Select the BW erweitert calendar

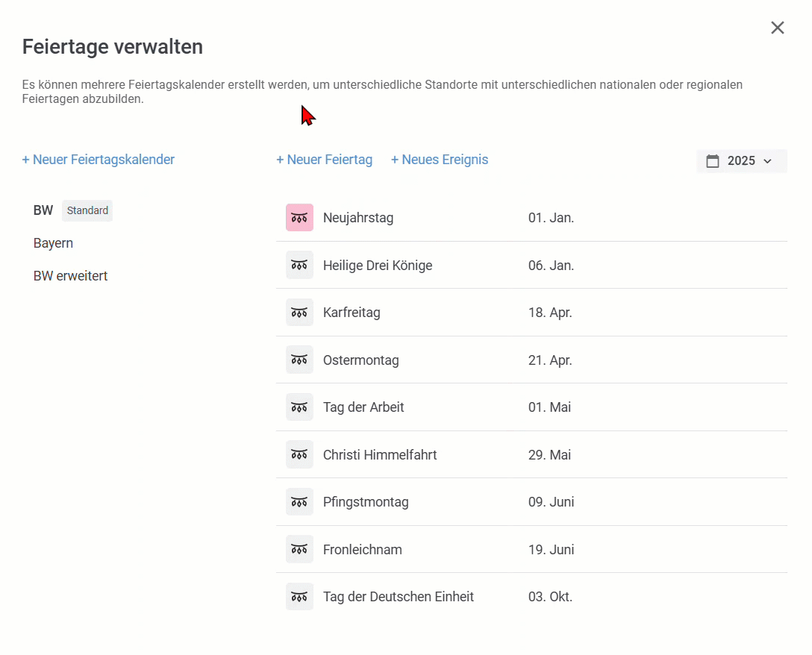pyautogui.click(x=70, y=276)
